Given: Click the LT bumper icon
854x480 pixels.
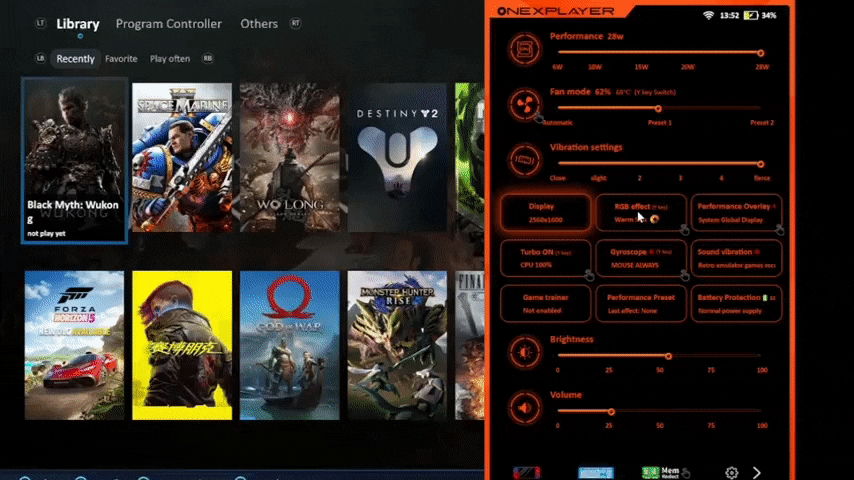Looking at the screenshot, I should 40,23.
